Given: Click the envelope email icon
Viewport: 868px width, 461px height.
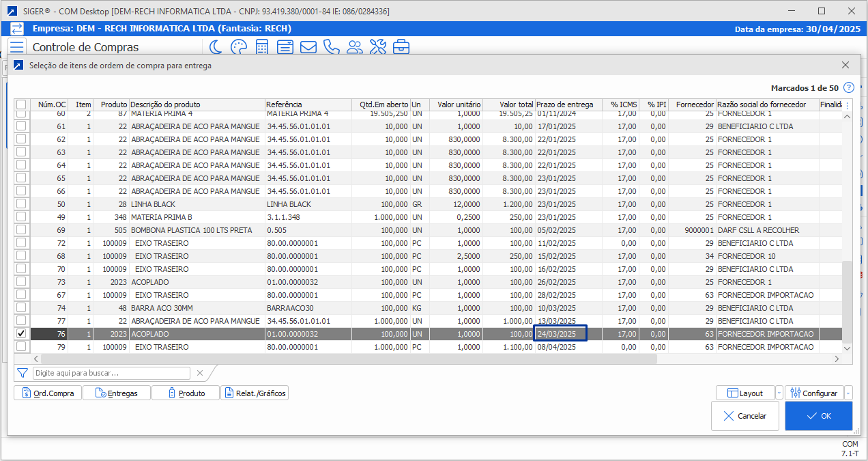Looking at the screenshot, I should [x=308, y=47].
